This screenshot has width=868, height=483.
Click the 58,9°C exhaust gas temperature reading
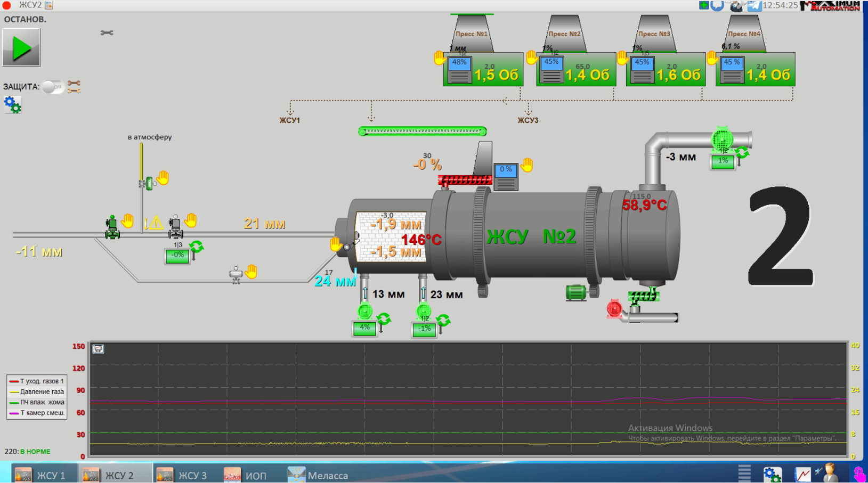tap(645, 205)
